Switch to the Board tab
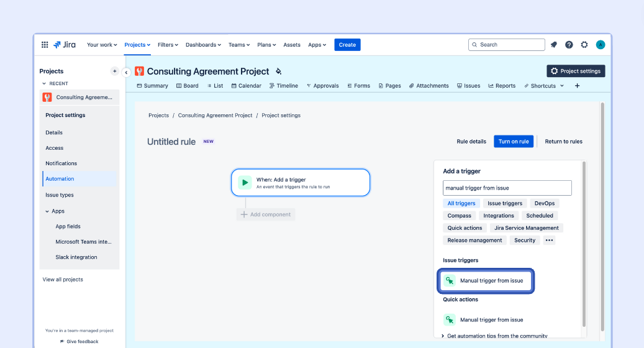The height and width of the screenshot is (348, 644). [188, 86]
